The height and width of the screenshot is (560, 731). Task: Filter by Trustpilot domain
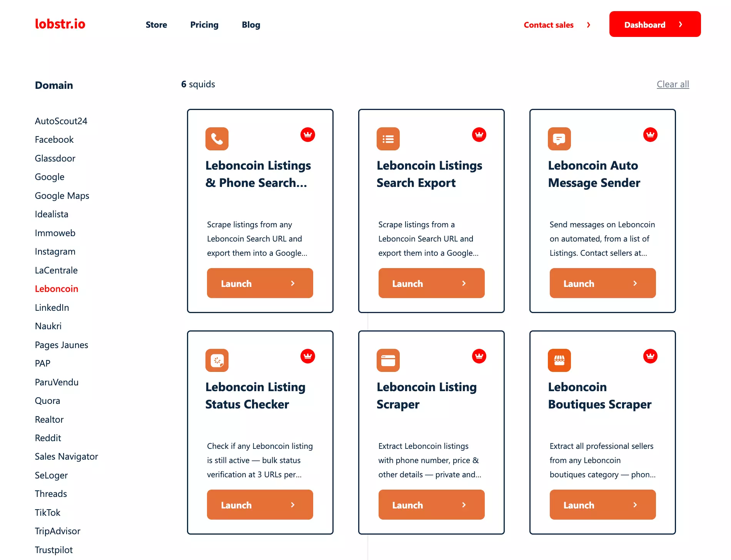pyautogui.click(x=54, y=550)
